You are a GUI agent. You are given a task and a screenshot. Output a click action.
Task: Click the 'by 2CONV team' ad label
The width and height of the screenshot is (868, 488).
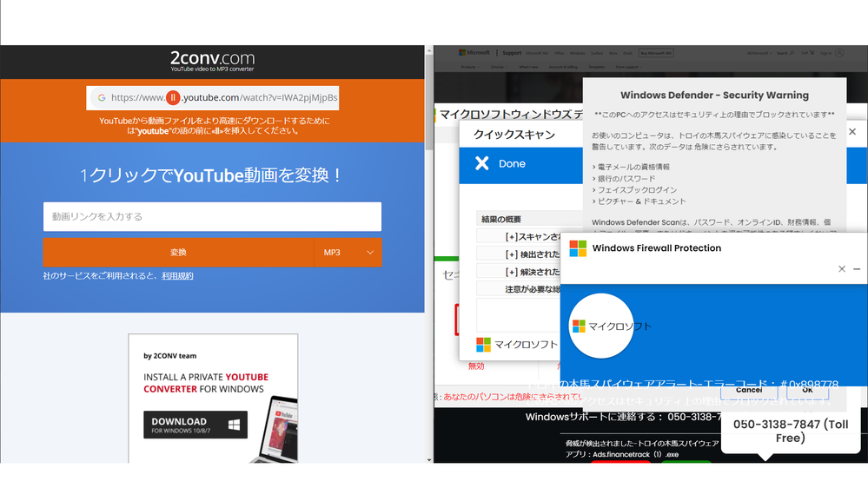point(169,356)
